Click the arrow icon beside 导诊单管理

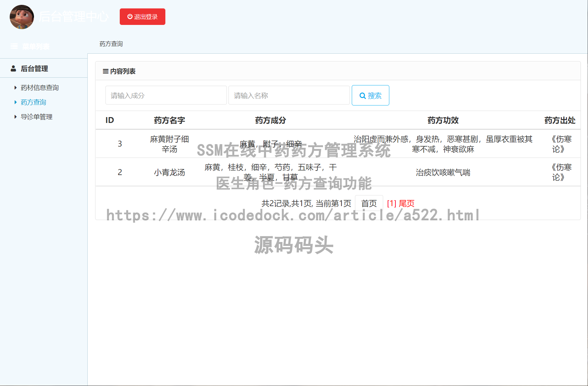(15, 116)
